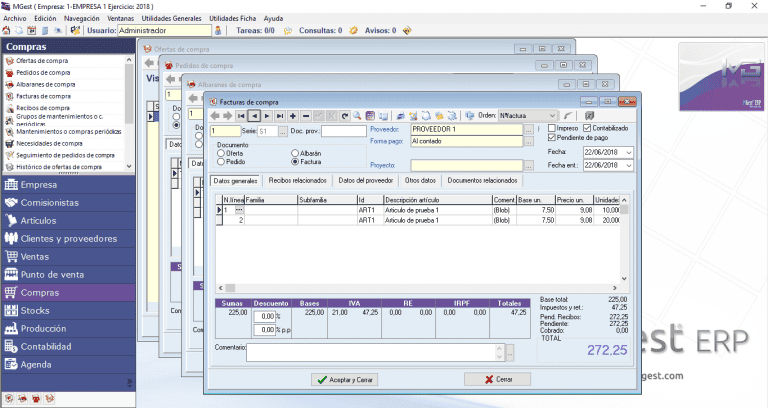Switch to Datos del proveedor tab
Image resolution: width=768 pixels, height=408 pixels.
coord(366,181)
